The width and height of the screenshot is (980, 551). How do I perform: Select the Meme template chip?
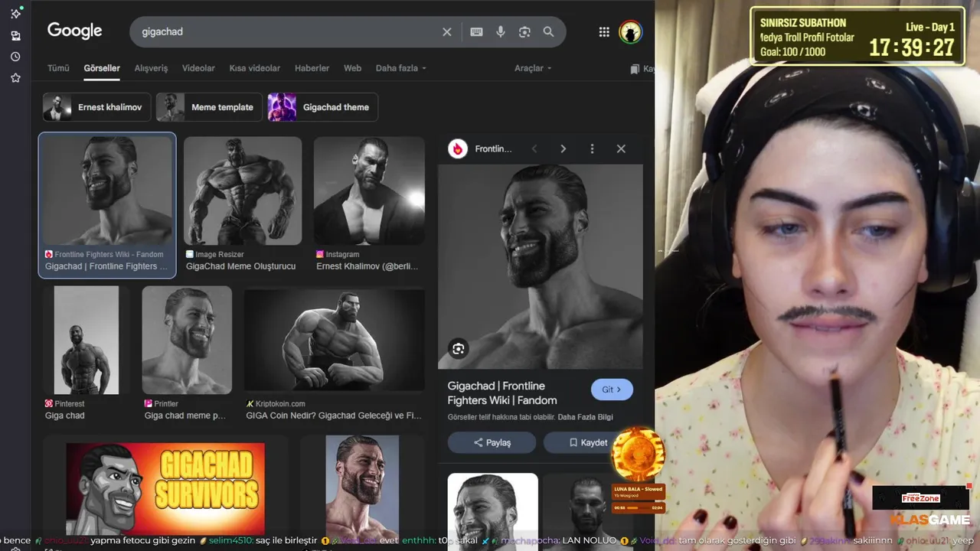click(x=209, y=107)
